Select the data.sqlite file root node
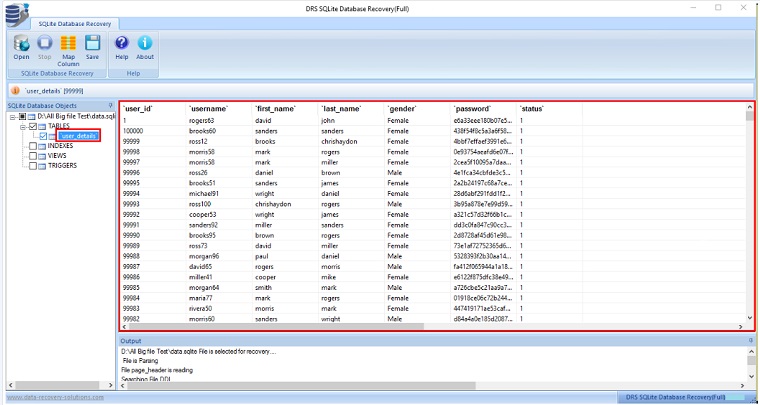The image size is (760, 405). point(76,116)
